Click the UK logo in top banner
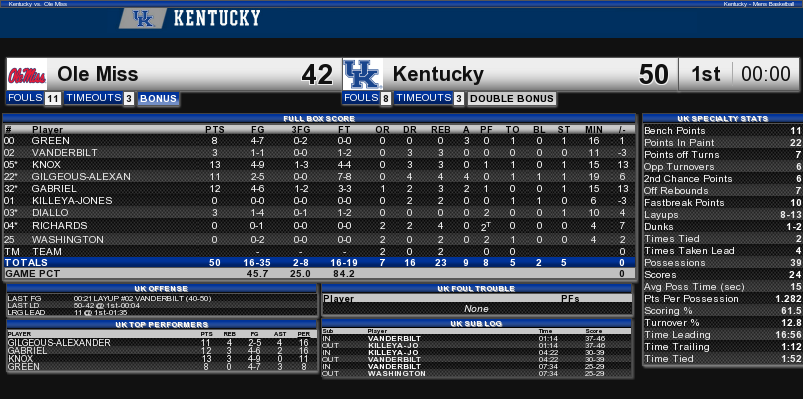This screenshot has width=803, height=399. (143, 19)
